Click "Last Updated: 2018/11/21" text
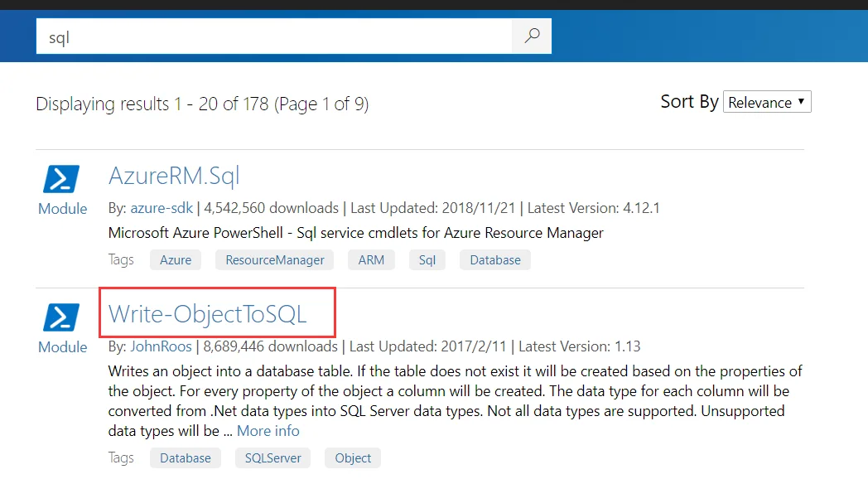Viewport: 868px width, 484px height. coord(433,208)
